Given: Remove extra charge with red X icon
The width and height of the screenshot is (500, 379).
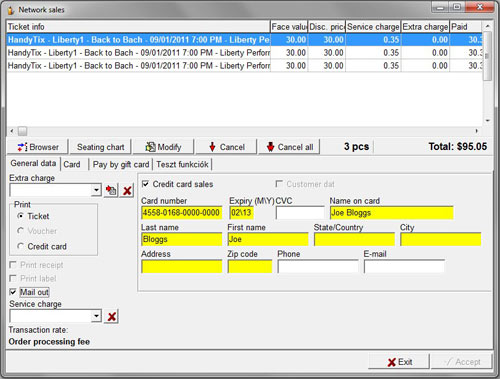Looking at the screenshot, I should (127, 190).
